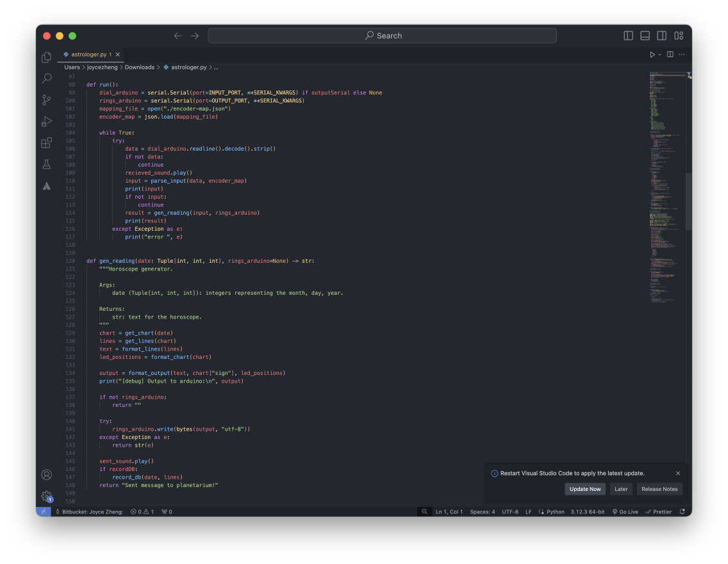Open the Extensions view

click(47, 143)
